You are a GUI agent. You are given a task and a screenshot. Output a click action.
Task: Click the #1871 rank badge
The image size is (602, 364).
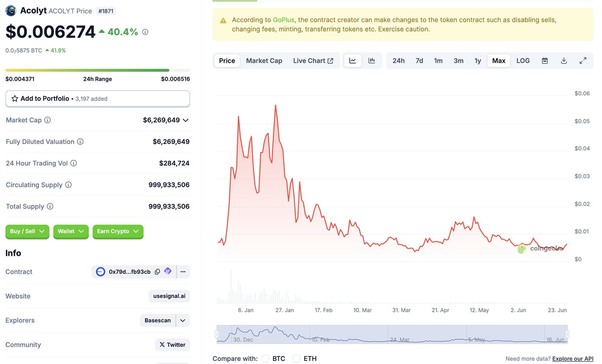(105, 11)
